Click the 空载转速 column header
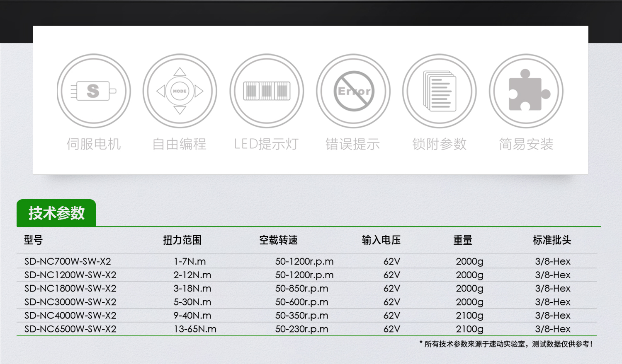This screenshot has width=622, height=364. click(x=278, y=240)
